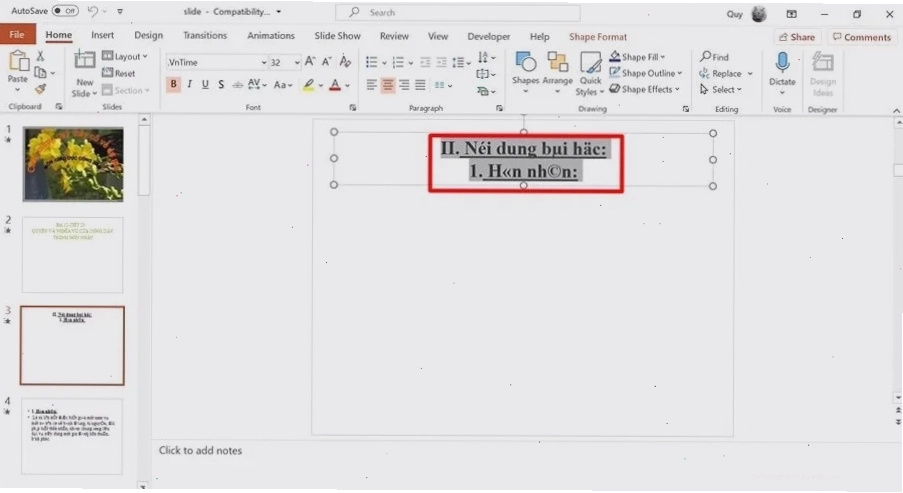
Task: Toggle Strikethrough formatting
Action: pos(237,85)
